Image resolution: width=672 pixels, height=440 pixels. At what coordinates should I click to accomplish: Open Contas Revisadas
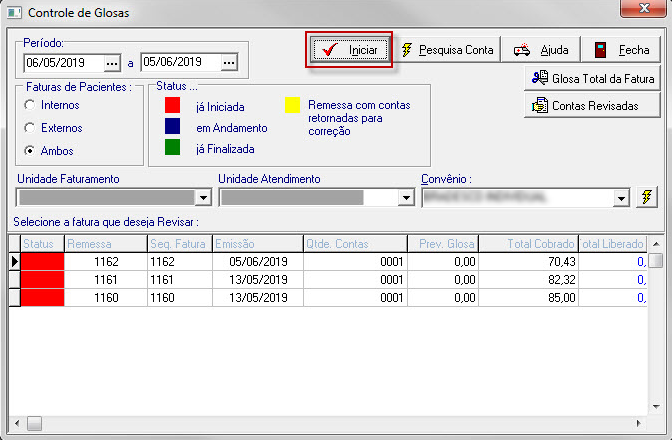point(592,105)
